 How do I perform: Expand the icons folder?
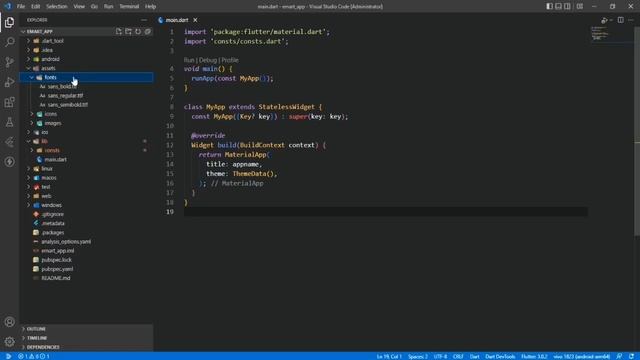(87, 114)
